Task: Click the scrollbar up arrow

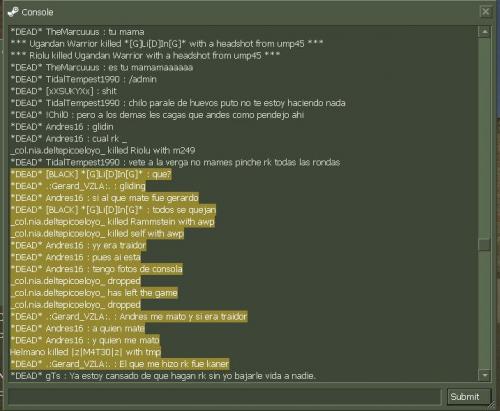Action: [484, 32]
